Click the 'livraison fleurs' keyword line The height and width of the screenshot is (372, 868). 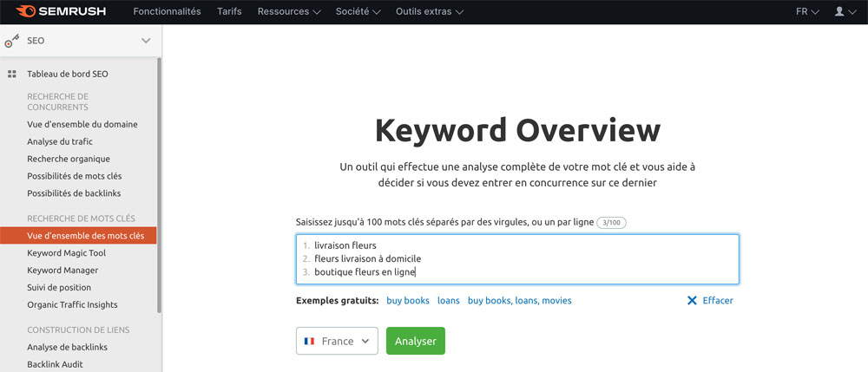(x=345, y=245)
